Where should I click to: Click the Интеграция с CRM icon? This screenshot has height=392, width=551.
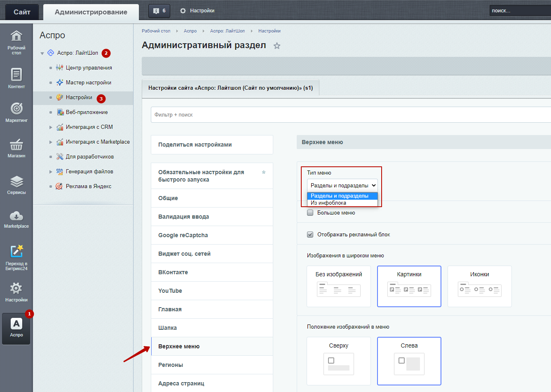point(60,127)
